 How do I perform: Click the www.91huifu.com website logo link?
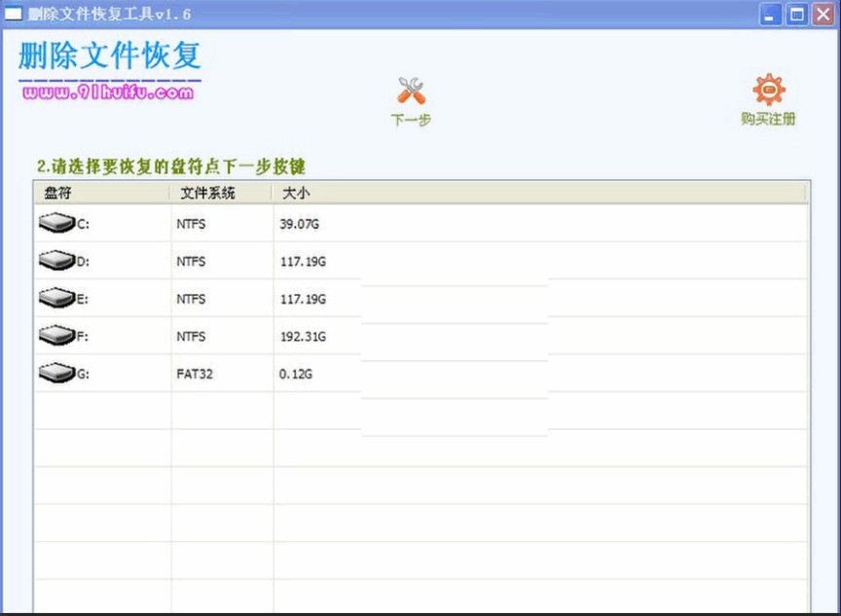pos(108,92)
